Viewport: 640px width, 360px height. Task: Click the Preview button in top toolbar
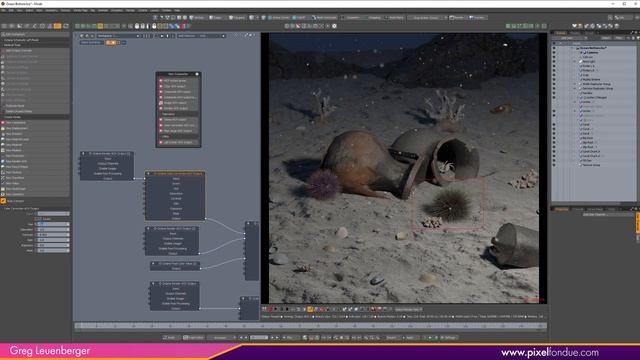pos(478,18)
